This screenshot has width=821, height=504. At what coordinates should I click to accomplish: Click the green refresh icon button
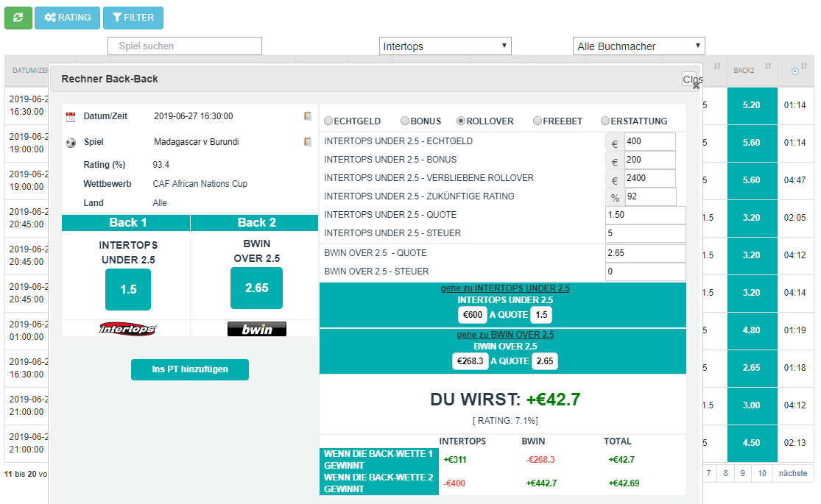pos(18,18)
